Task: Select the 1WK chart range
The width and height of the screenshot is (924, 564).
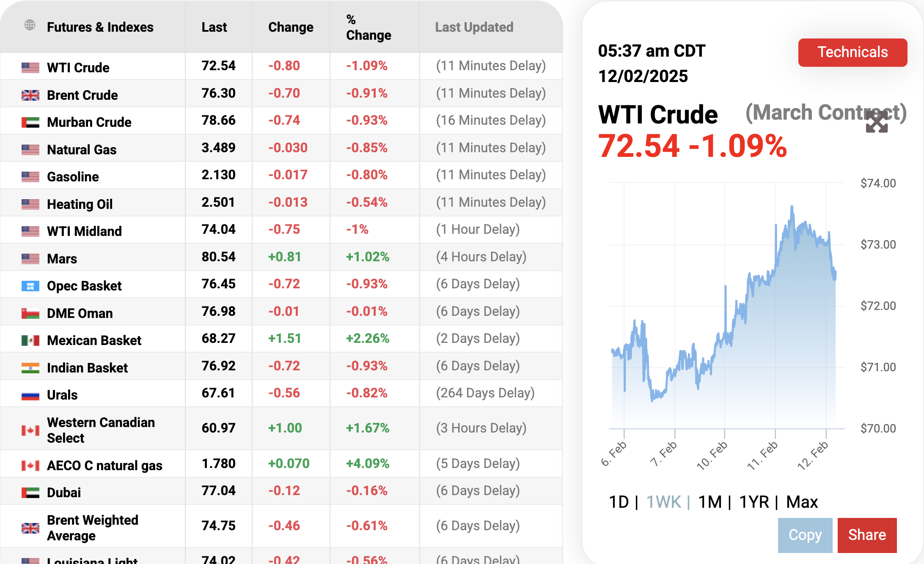Action: [663, 502]
